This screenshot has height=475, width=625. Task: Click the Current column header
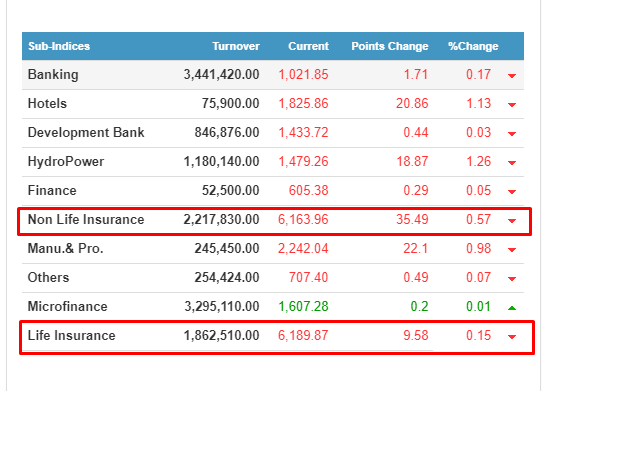[x=308, y=46]
